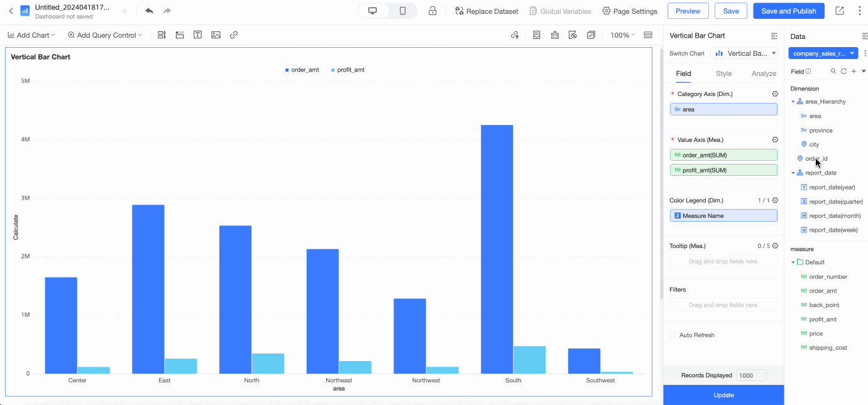This screenshot has height=405, width=868.
Task: Select the shipping_cost measure
Action: coord(828,348)
